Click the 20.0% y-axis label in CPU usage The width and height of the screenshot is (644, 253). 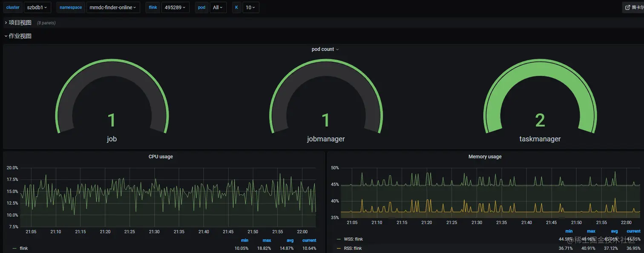click(x=12, y=168)
